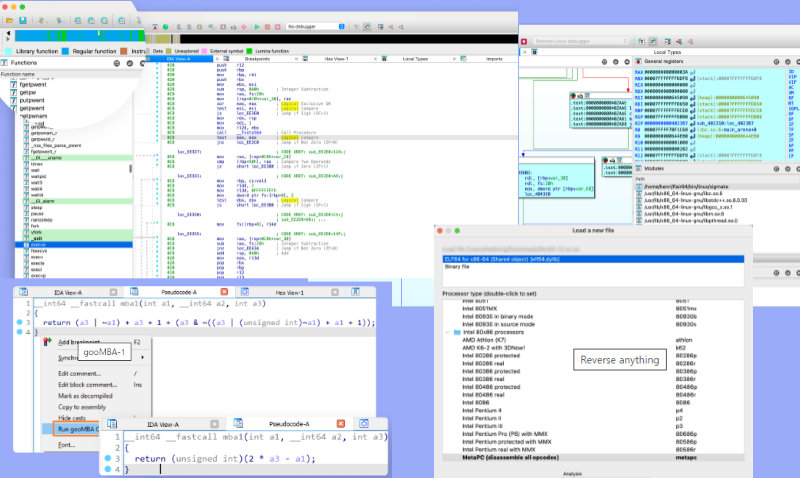Start the process with the green play icon
The image size is (800, 478).
tap(257, 27)
